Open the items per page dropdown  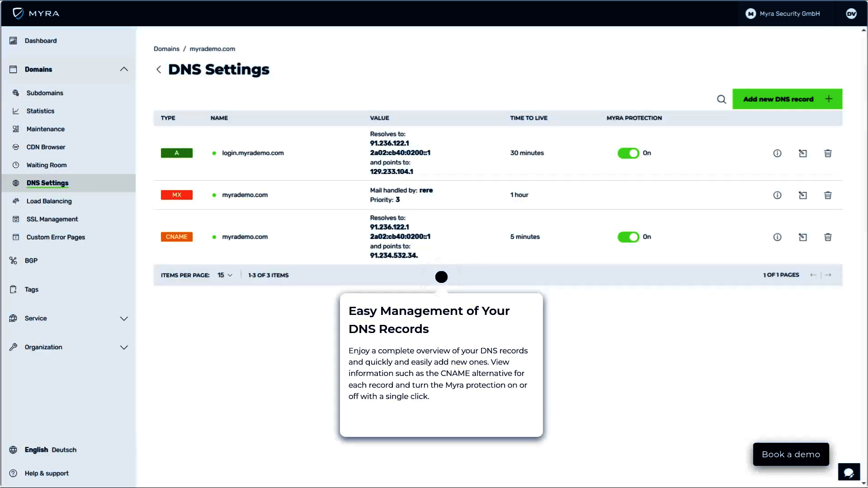point(225,275)
